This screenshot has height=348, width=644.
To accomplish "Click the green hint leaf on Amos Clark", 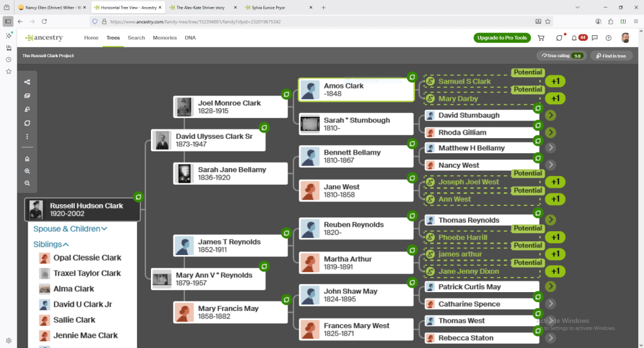I will (412, 77).
